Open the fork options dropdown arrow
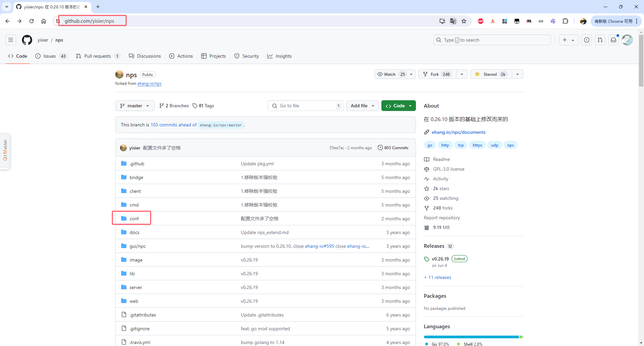Image resolution: width=644 pixels, height=346 pixels. (462, 74)
